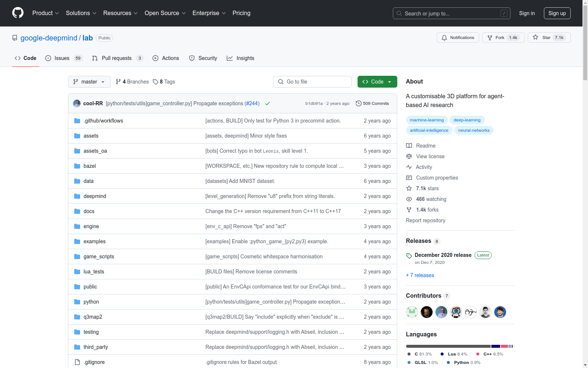The width and height of the screenshot is (588, 368).
Task: Open the third_party folder
Action: 96,347
